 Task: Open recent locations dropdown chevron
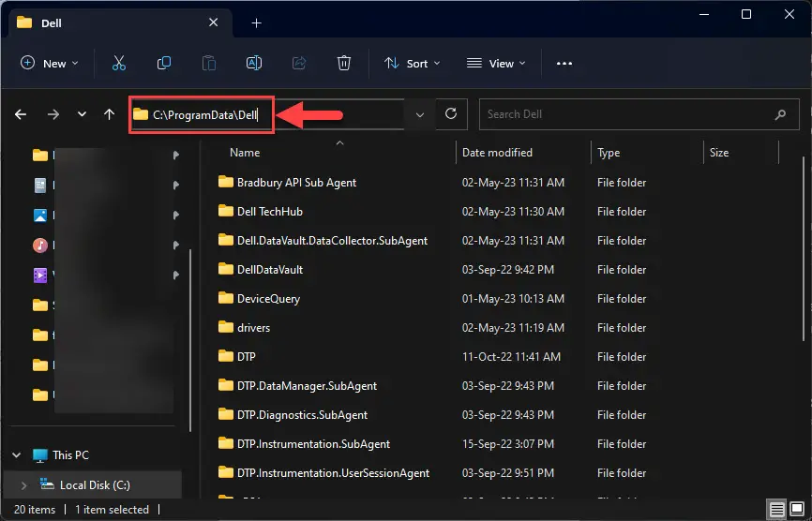click(82, 114)
